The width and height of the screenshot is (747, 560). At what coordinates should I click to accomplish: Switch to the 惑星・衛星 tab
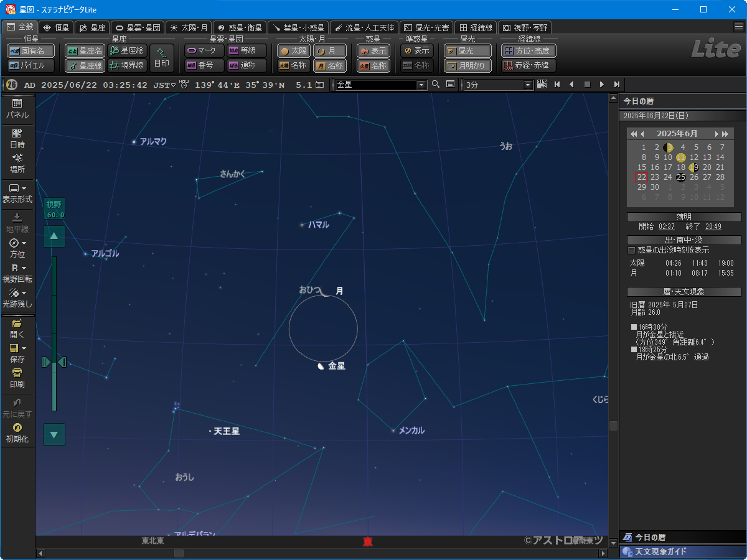tap(240, 27)
